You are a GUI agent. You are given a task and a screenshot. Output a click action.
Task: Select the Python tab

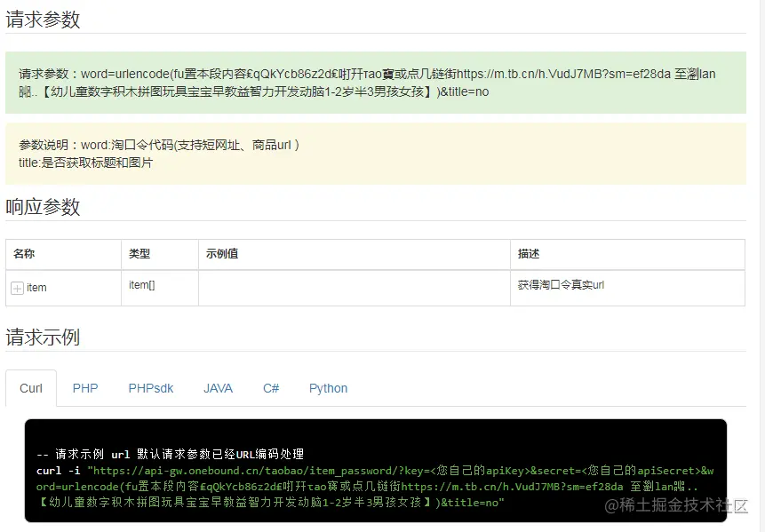coord(329,388)
